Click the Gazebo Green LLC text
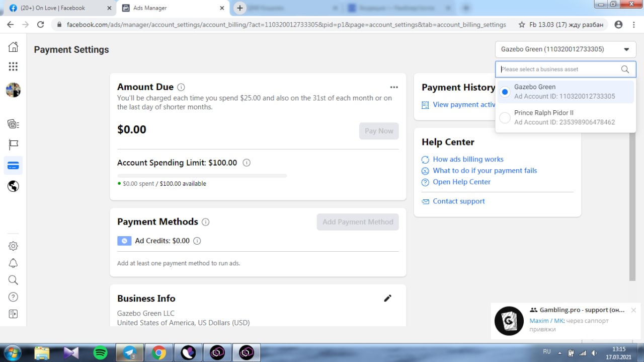The width and height of the screenshot is (644, 362). point(146,313)
